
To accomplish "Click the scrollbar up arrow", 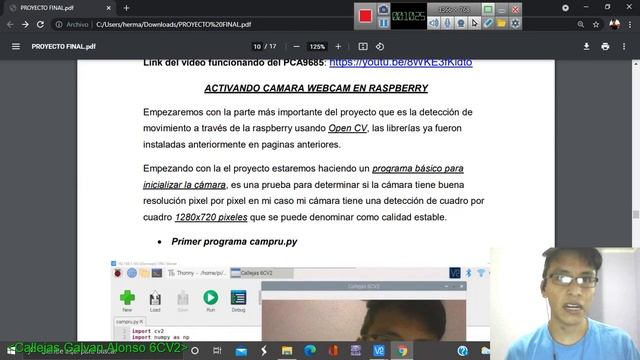I will click(636, 64).
